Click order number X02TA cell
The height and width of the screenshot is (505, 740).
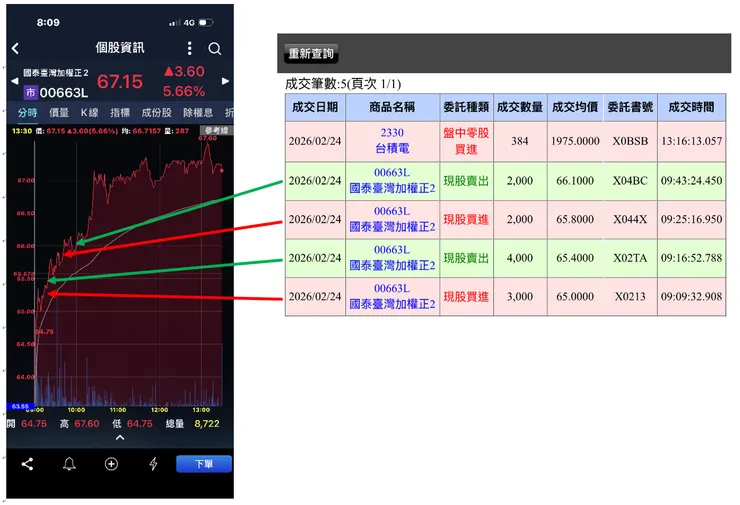tap(630, 258)
